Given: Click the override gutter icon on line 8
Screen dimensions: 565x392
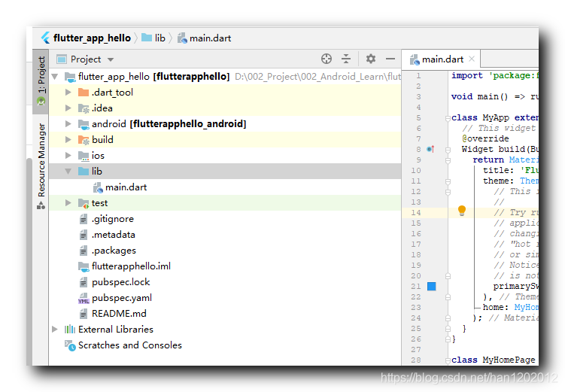Looking at the screenshot, I should pyautogui.click(x=430, y=149).
